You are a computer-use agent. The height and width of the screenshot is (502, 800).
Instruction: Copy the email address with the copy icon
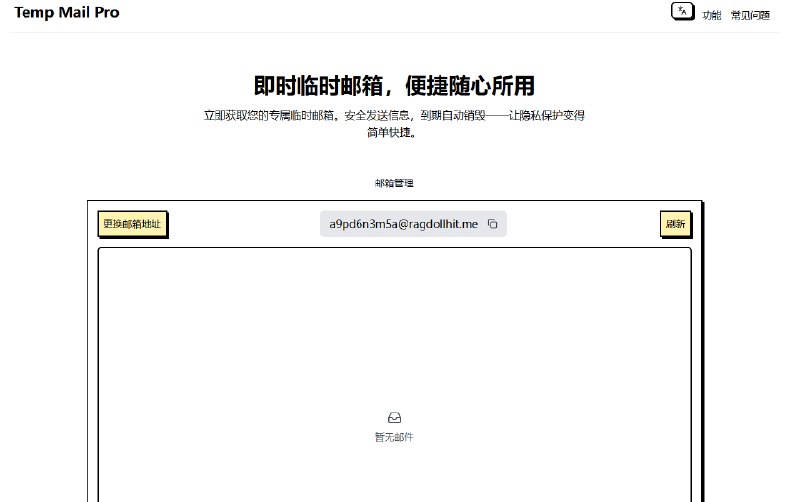(x=492, y=224)
